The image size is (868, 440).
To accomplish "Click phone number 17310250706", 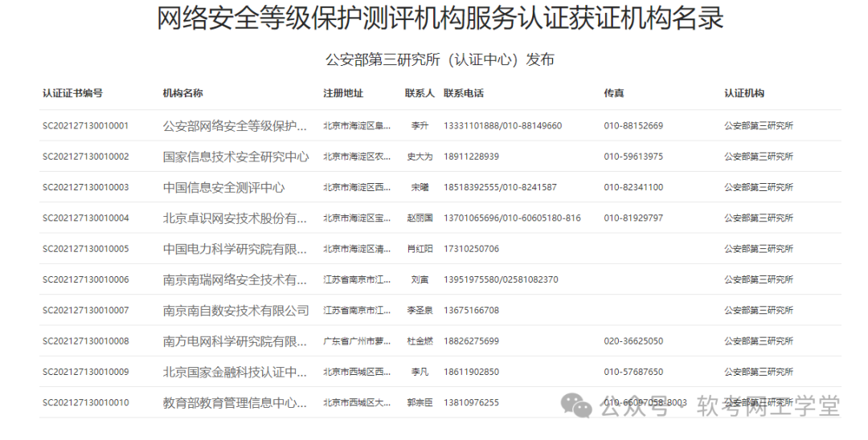I will tap(471, 249).
